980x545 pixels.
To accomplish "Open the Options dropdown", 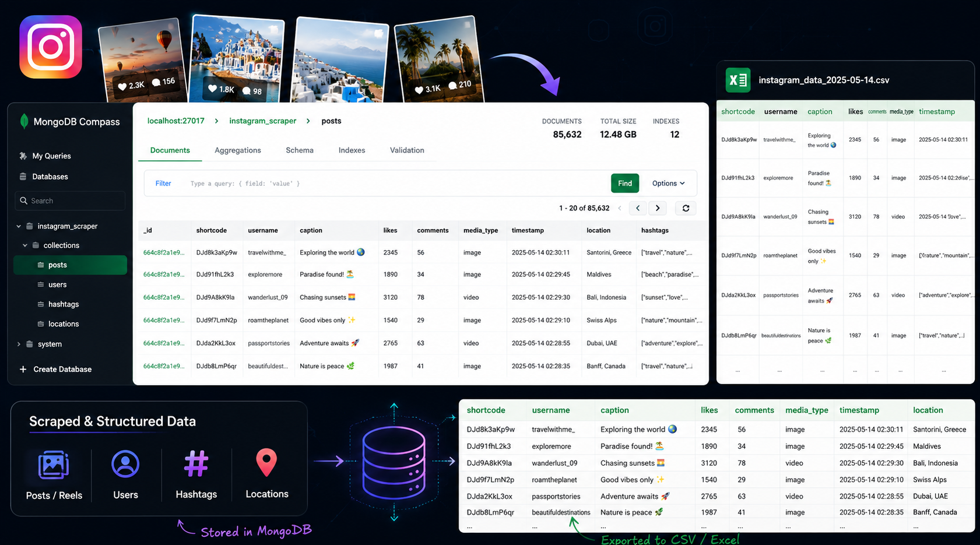I will pos(668,183).
